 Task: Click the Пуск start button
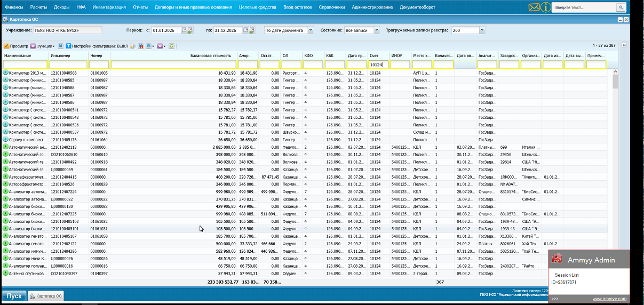pos(14,296)
